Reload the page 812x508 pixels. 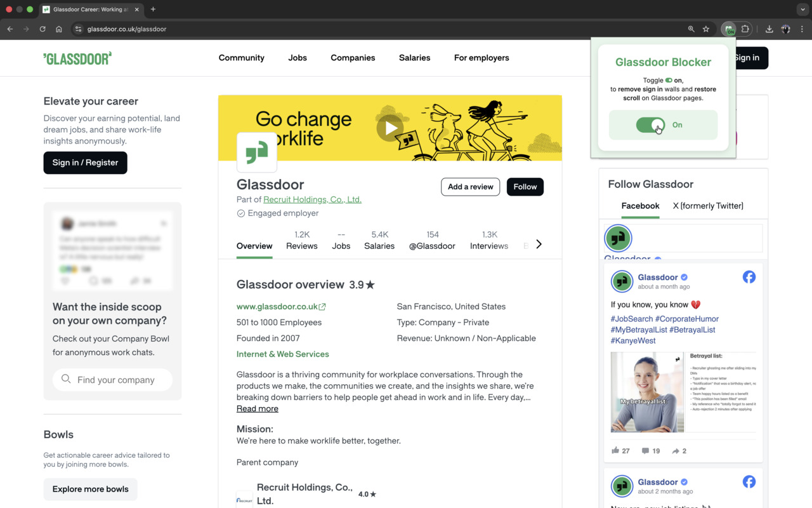[43, 29]
